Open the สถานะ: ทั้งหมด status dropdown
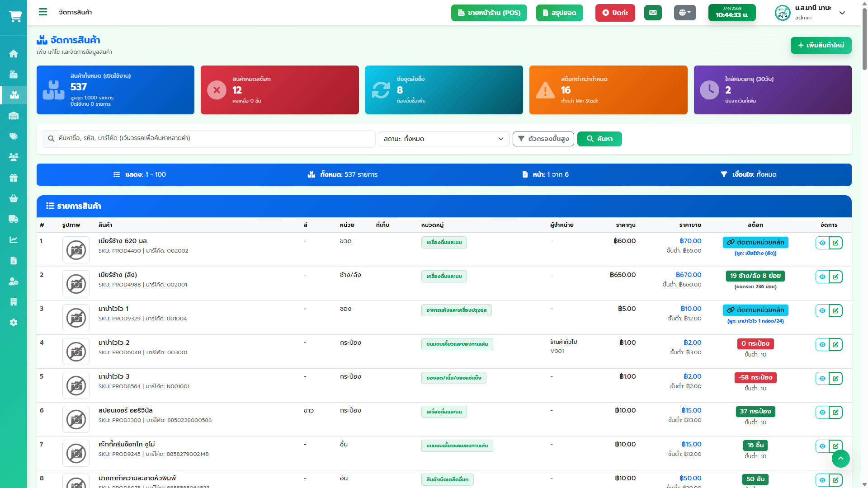 coord(443,139)
